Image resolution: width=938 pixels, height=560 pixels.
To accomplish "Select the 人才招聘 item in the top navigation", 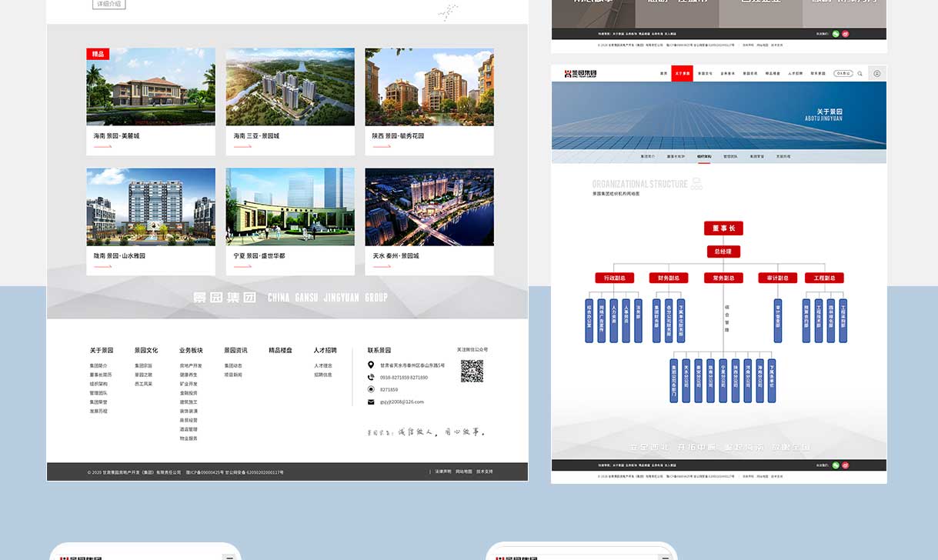I will coord(796,74).
